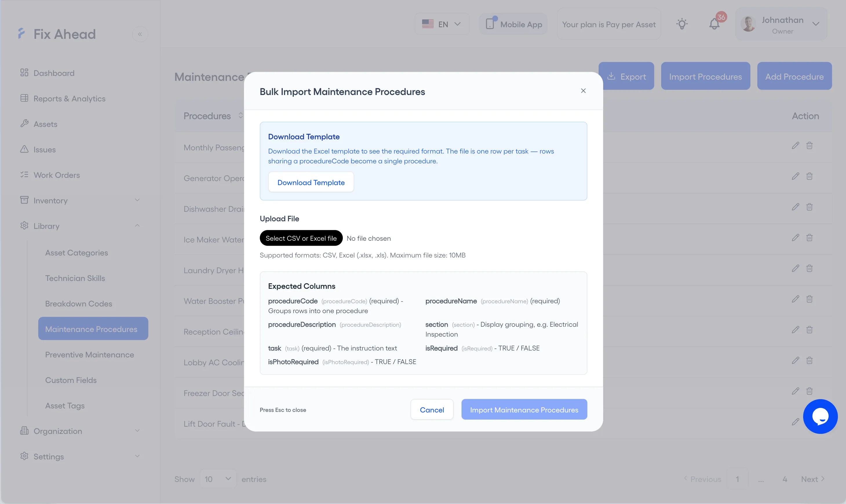Delete the Ice Maker Water procedure row

[x=809, y=238]
